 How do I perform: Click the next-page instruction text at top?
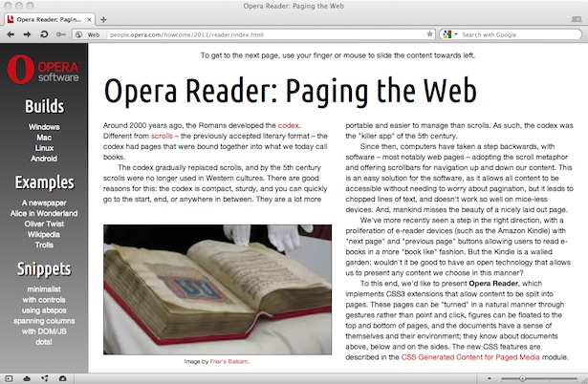click(x=338, y=55)
